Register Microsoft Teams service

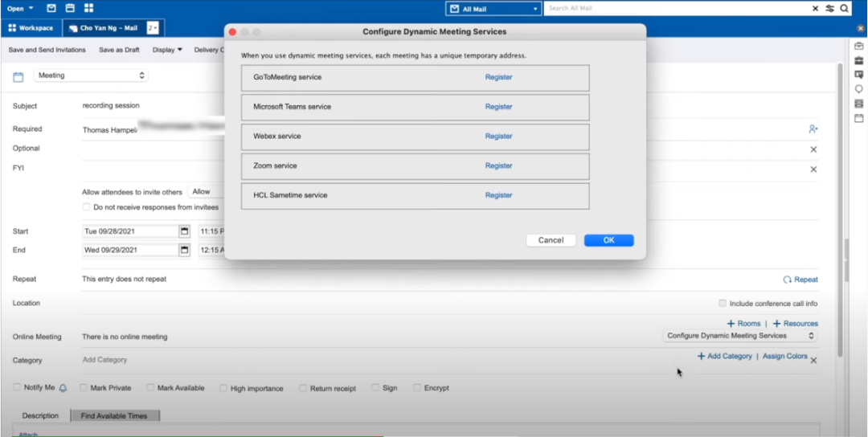coord(499,107)
